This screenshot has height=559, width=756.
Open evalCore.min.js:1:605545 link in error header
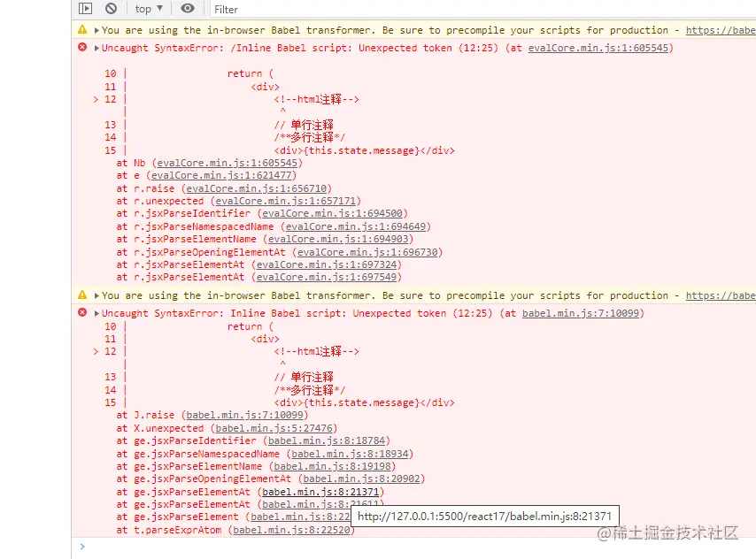(x=598, y=48)
